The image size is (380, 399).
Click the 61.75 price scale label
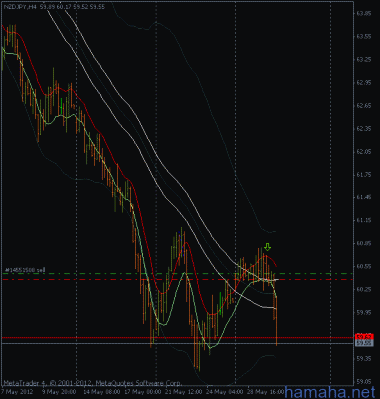pyautogui.click(x=364, y=175)
